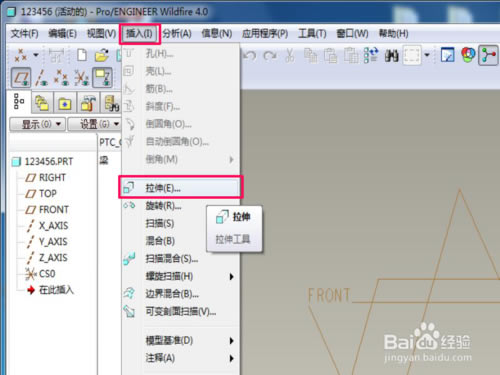Toggle datum point display

point(62,78)
